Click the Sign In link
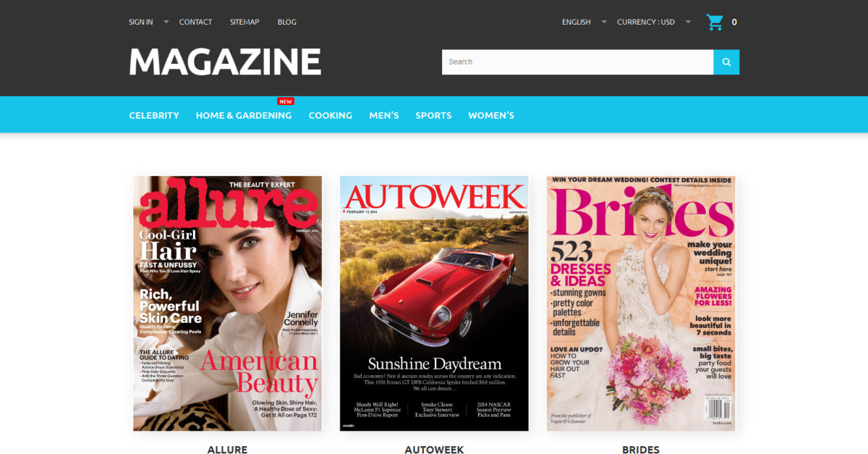Screen dimensions: 868x454 tap(141, 22)
